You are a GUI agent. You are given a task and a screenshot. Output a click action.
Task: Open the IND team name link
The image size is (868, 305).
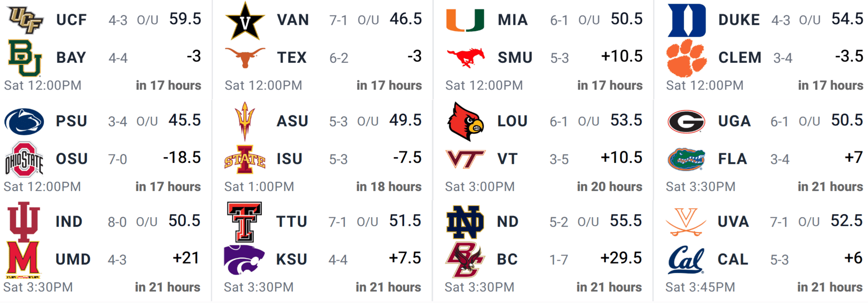coord(69,222)
